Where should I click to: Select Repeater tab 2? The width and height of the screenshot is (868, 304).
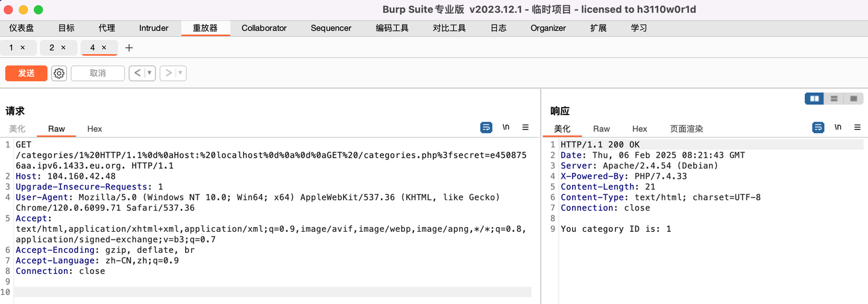pyautogui.click(x=52, y=48)
